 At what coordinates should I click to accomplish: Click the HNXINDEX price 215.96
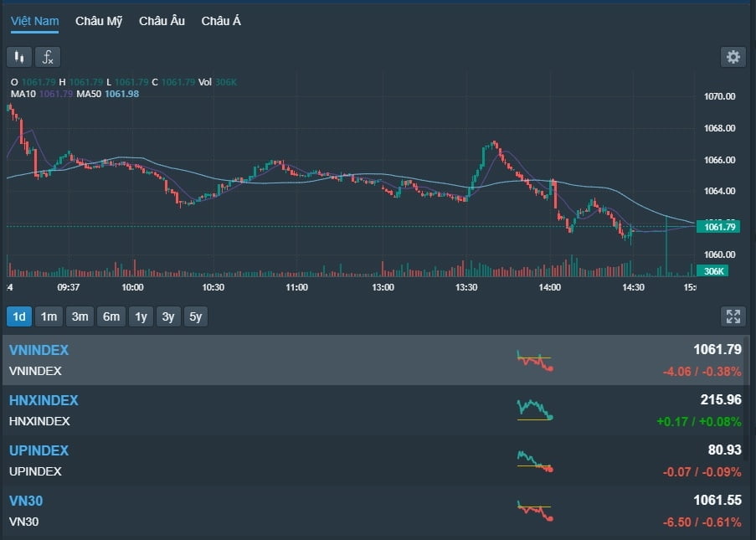721,399
